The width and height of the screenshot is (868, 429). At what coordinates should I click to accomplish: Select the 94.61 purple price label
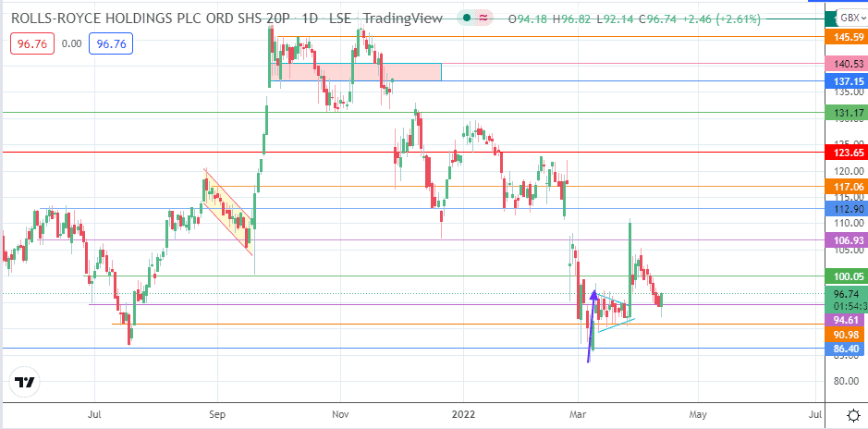[x=844, y=319]
